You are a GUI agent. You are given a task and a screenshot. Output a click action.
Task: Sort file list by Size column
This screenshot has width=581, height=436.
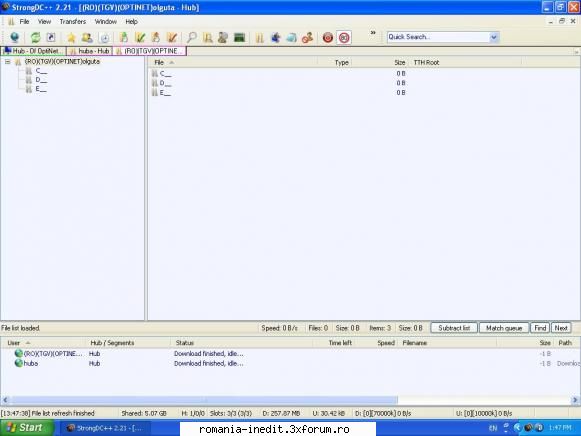pyautogui.click(x=380, y=63)
